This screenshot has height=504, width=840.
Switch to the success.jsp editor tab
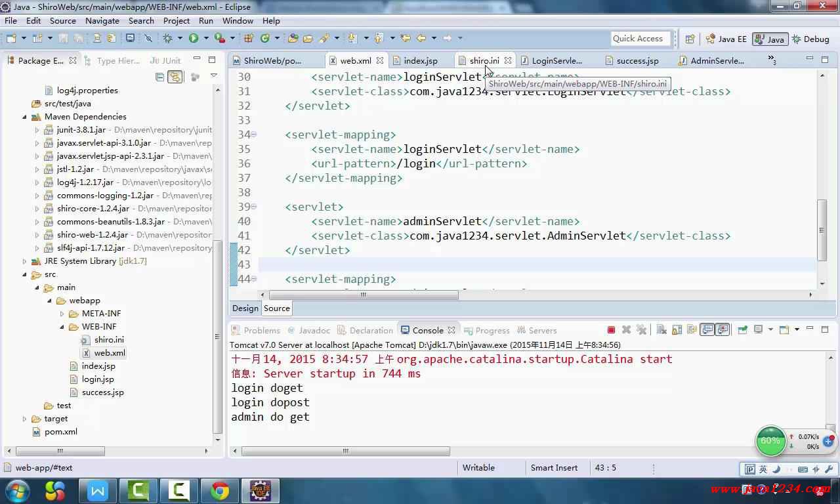click(637, 60)
